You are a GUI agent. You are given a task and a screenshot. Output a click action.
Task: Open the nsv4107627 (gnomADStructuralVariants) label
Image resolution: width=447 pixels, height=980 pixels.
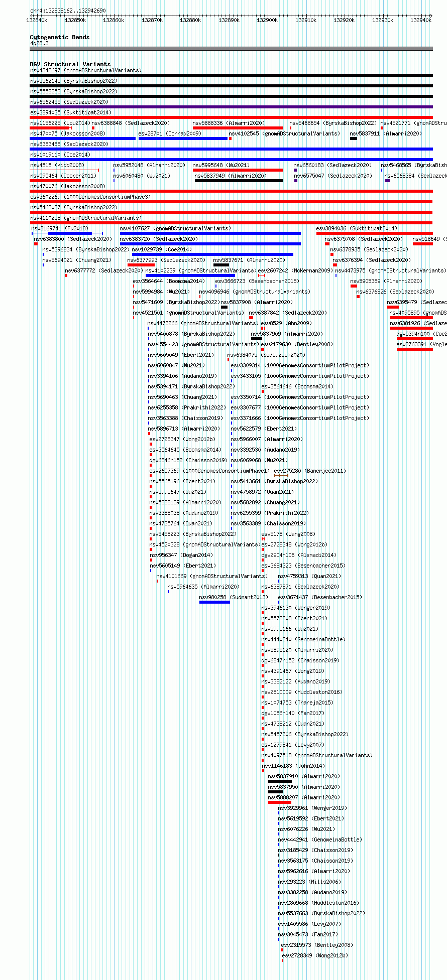point(175,228)
